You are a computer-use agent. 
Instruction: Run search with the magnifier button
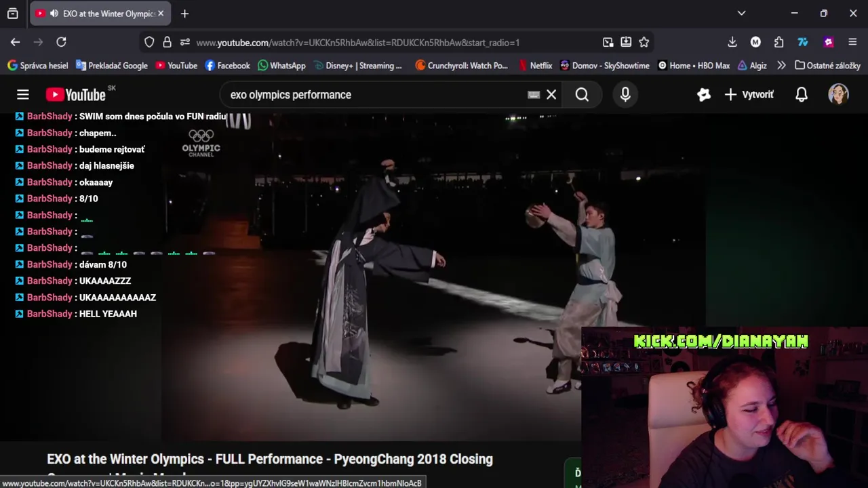tap(582, 95)
